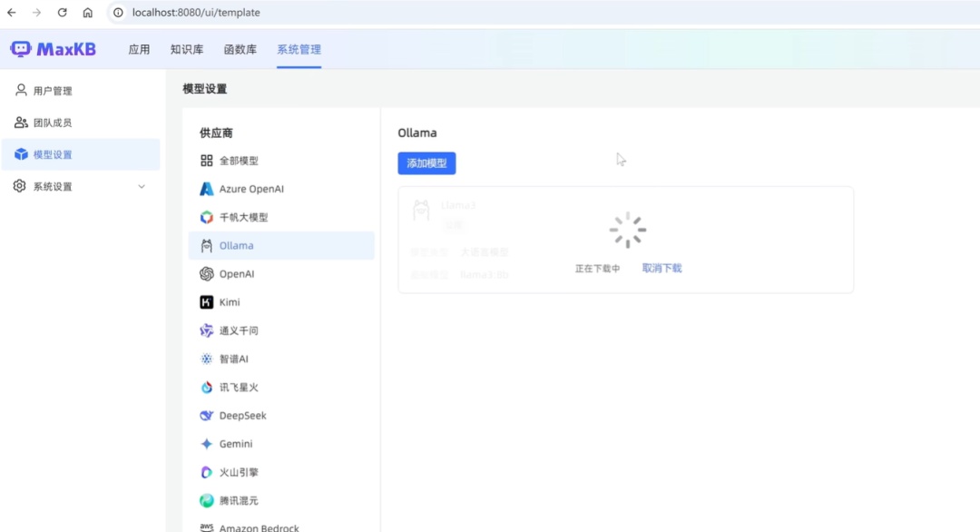Open the 函数库 tab
The width and height of the screenshot is (980, 532).
click(x=240, y=50)
